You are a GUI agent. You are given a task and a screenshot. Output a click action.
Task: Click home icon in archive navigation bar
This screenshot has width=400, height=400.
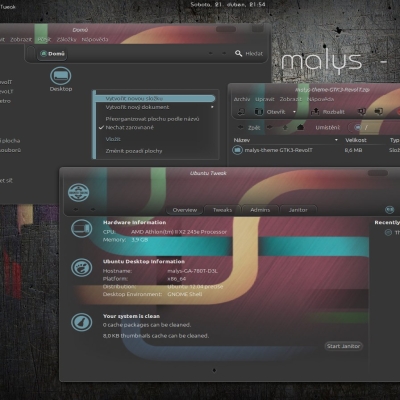300,127
